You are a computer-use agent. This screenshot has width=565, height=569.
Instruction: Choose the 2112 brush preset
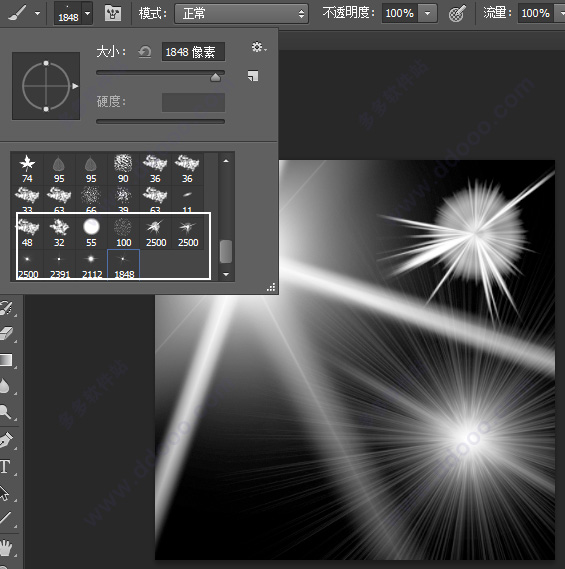coord(91,265)
